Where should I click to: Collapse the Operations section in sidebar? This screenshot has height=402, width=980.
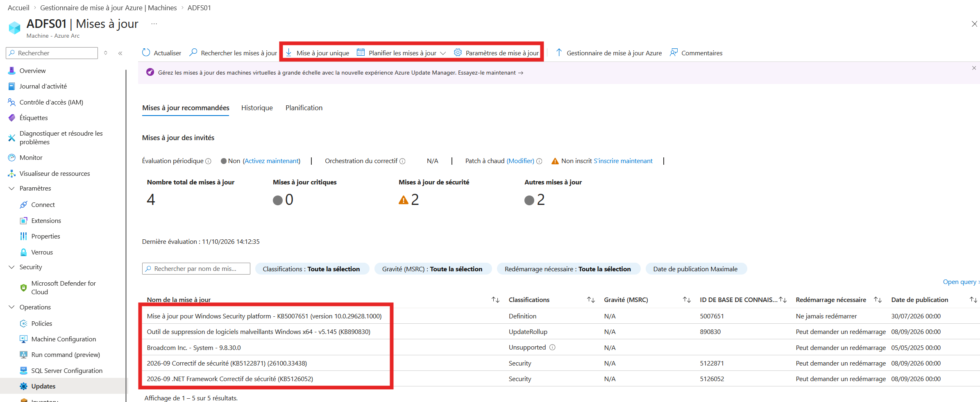tap(11, 307)
